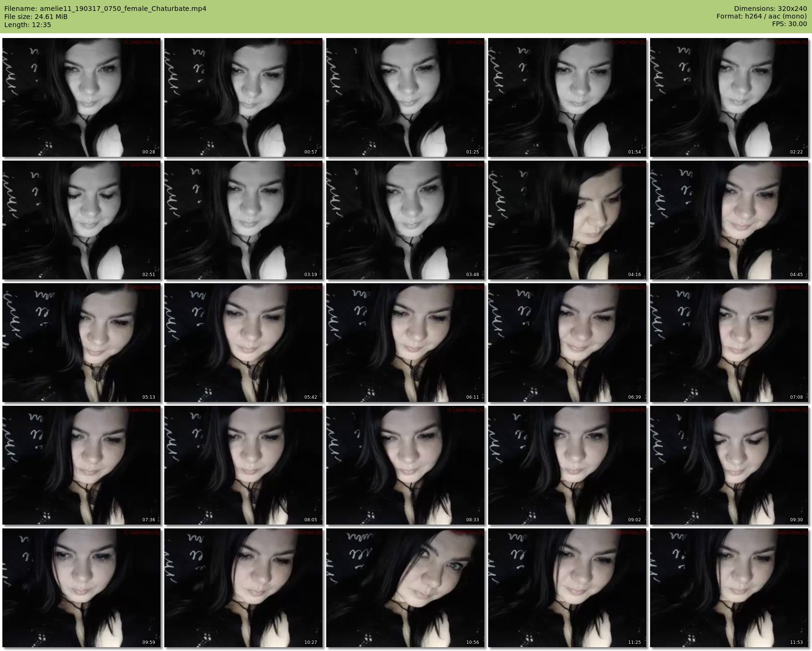Image resolution: width=812 pixels, height=651 pixels.
Task: Select the Length 12:35 text
Action: click(x=28, y=25)
